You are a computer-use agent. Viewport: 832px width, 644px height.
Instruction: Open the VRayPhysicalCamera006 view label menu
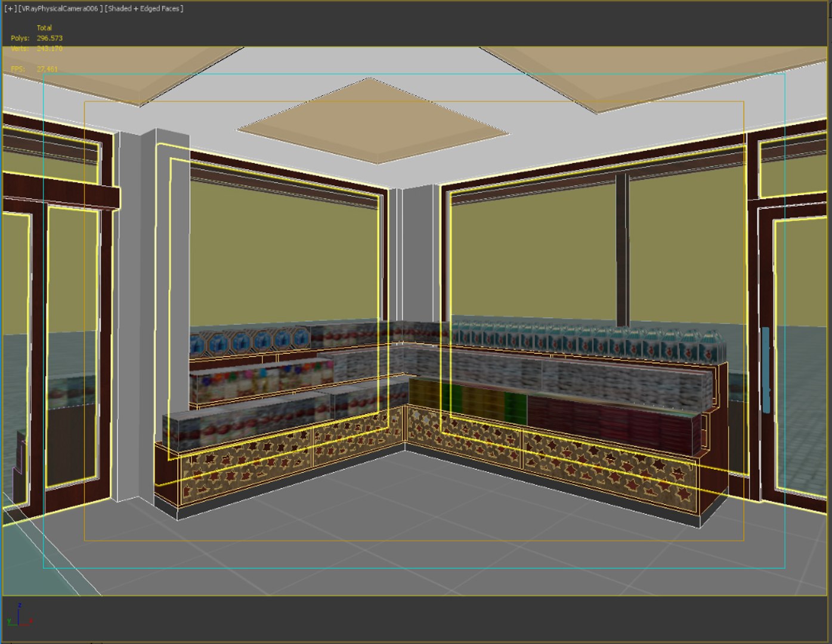point(60,8)
